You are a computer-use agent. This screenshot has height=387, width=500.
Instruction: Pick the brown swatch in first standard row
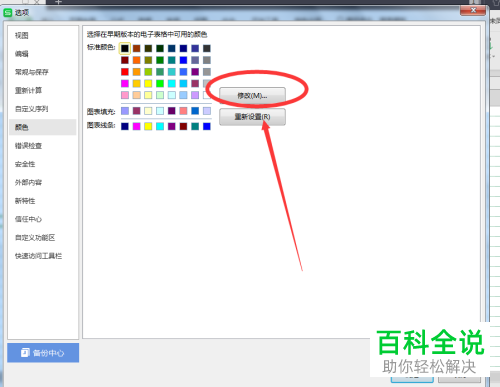tap(136, 48)
